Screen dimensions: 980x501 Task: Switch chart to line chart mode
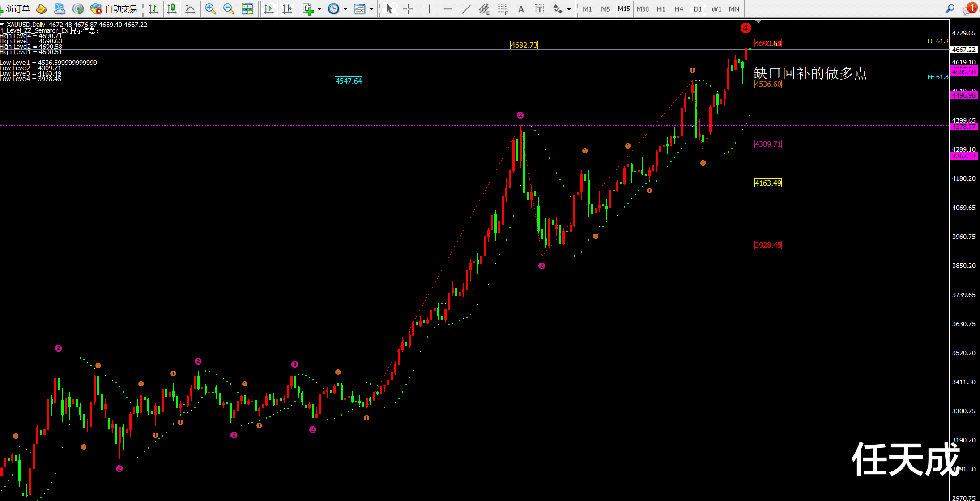(190, 9)
